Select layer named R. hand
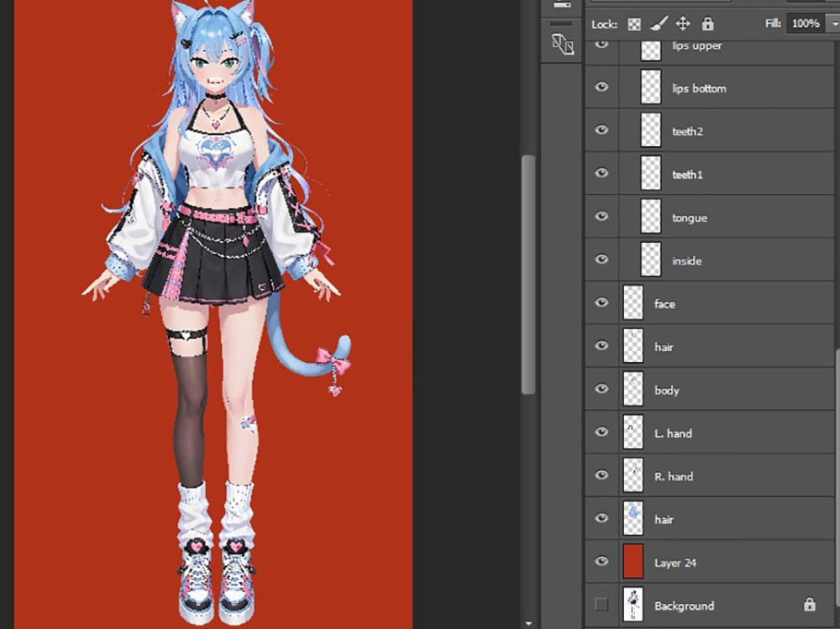The image size is (840, 629). click(674, 476)
